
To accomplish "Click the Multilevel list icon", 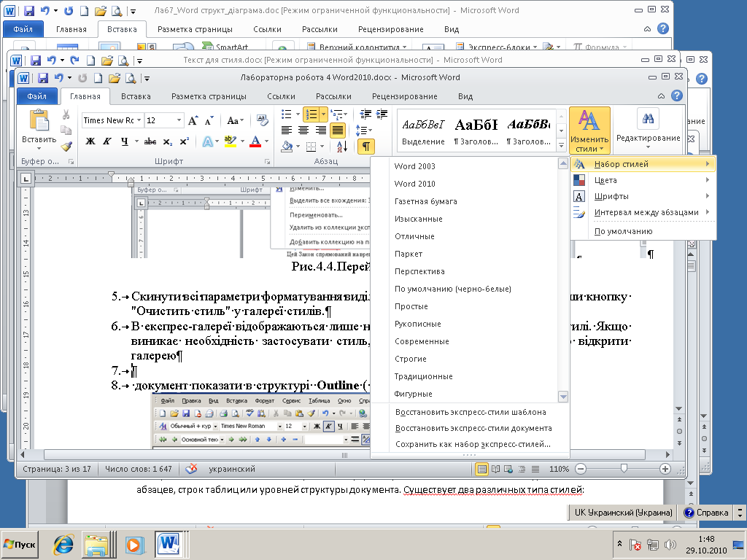I will click(x=337, y=114).
